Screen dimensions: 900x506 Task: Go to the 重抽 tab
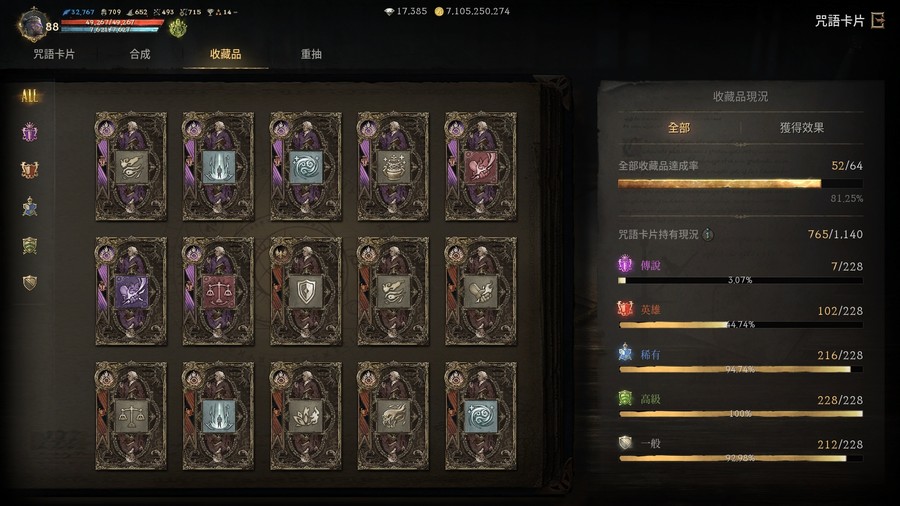click(311, 54)
